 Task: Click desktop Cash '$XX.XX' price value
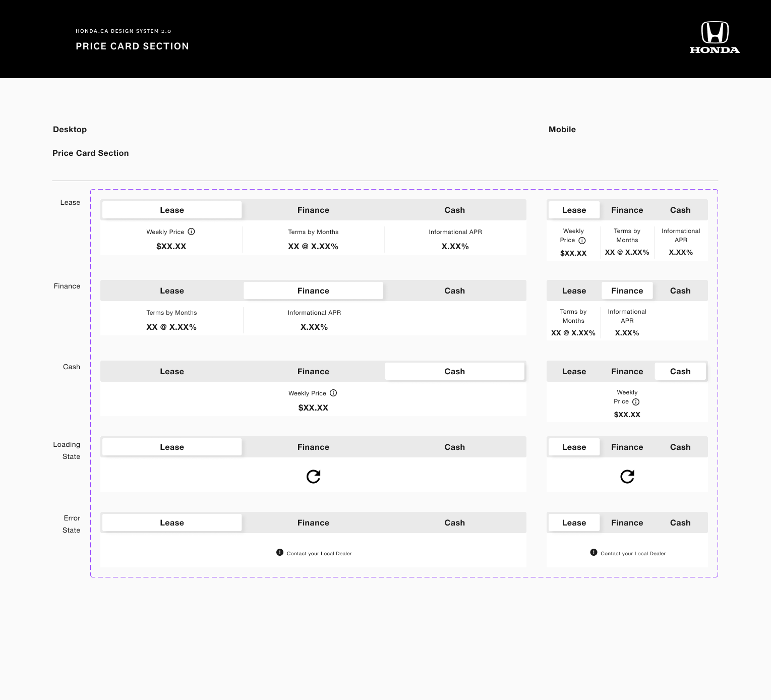click(x=313, y=407)
